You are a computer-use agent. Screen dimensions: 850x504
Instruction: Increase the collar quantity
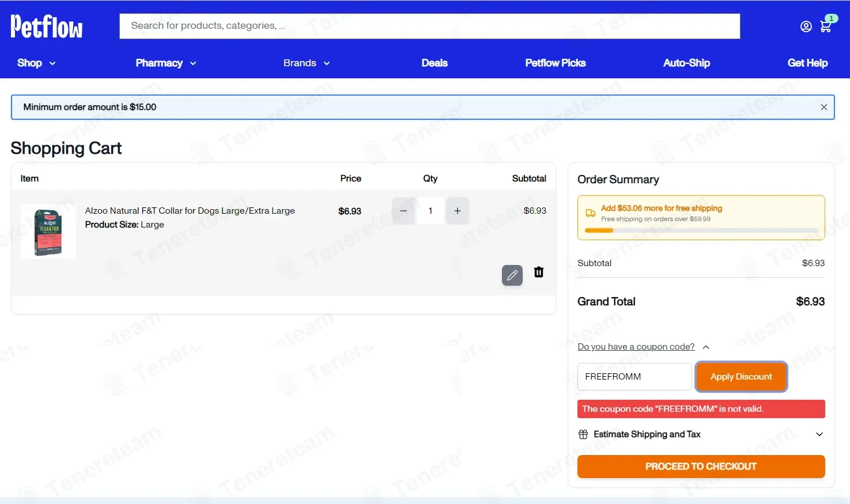pyautogui.click(x=458, y=211)
